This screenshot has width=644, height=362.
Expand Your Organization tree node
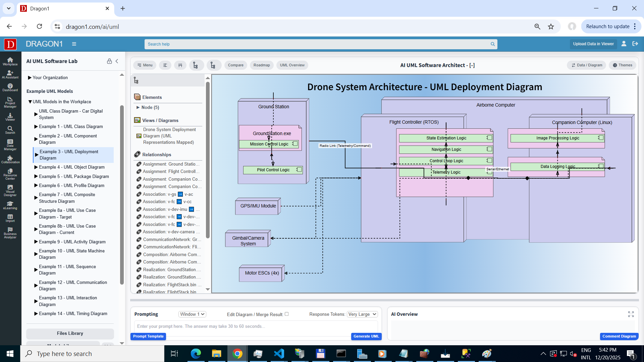tap(30, 77)
